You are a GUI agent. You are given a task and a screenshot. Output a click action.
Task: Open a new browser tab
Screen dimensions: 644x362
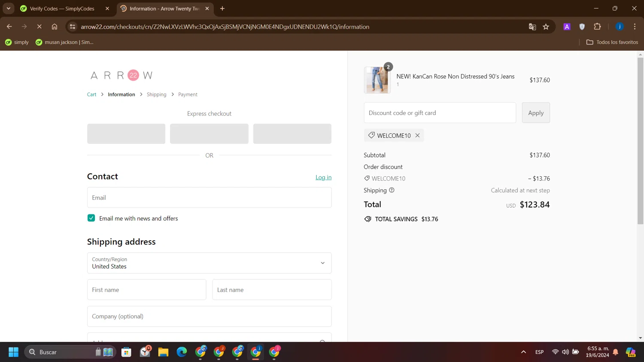(222, 9)
